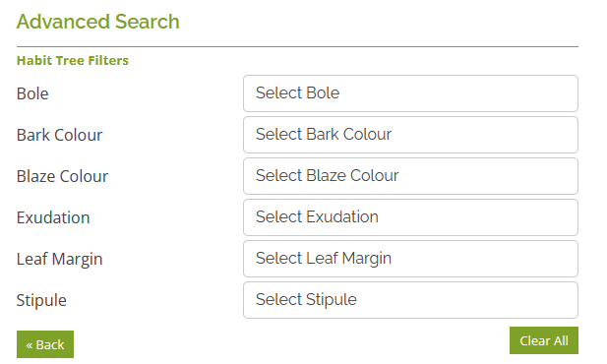
Task: Click the Blaze Colour field label
Action: pos(62,176)
